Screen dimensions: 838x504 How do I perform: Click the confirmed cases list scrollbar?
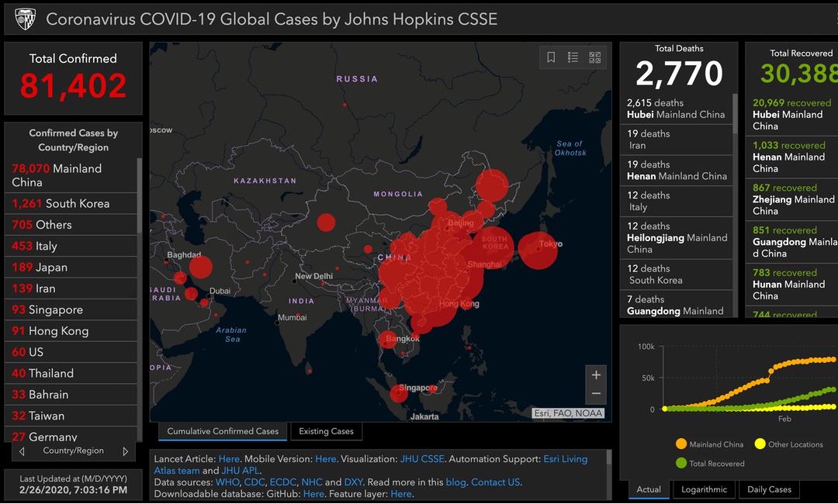coord(140,195)
